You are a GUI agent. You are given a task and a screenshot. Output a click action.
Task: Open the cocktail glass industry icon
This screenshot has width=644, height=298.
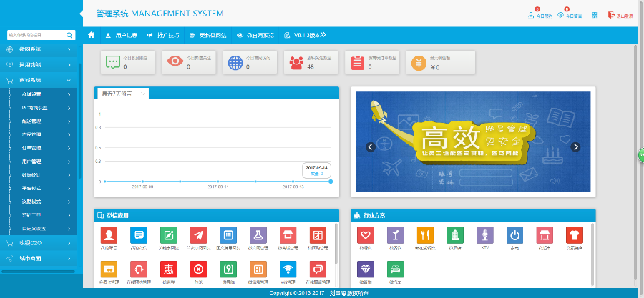[396, 235]
